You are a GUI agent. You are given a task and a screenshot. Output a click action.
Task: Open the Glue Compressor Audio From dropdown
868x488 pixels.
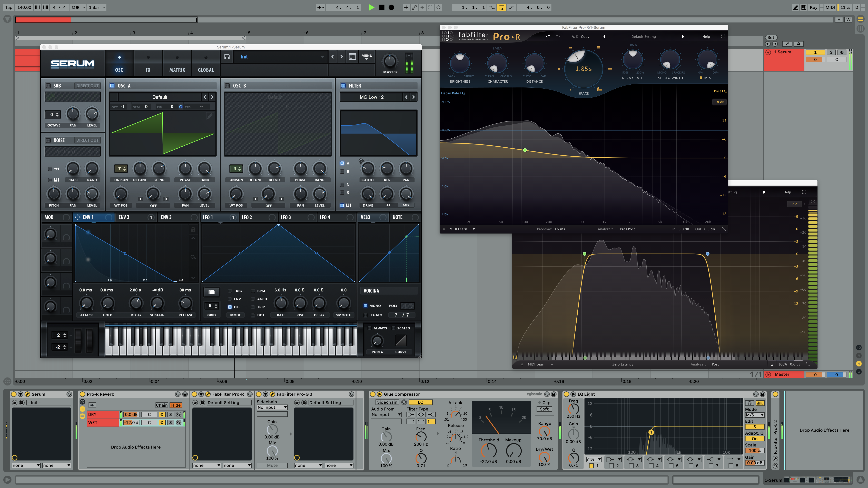coord(386,415)
